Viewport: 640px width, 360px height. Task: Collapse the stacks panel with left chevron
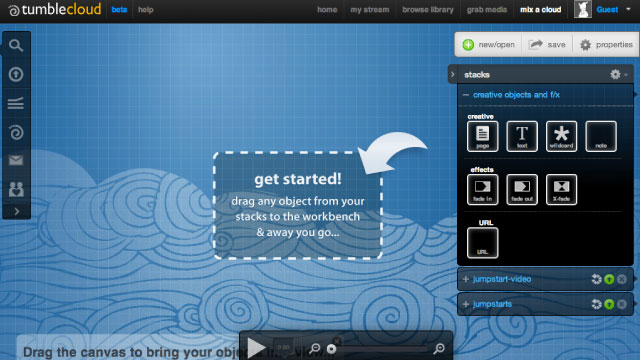453,74
